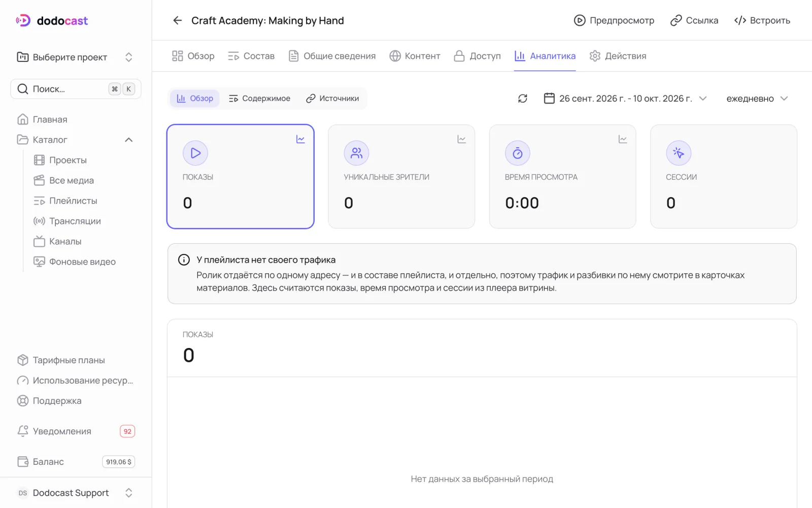The height and width of the screenshot is (508, 812).
Task: Go back using the arrow icon
Action: coord(177,20)
